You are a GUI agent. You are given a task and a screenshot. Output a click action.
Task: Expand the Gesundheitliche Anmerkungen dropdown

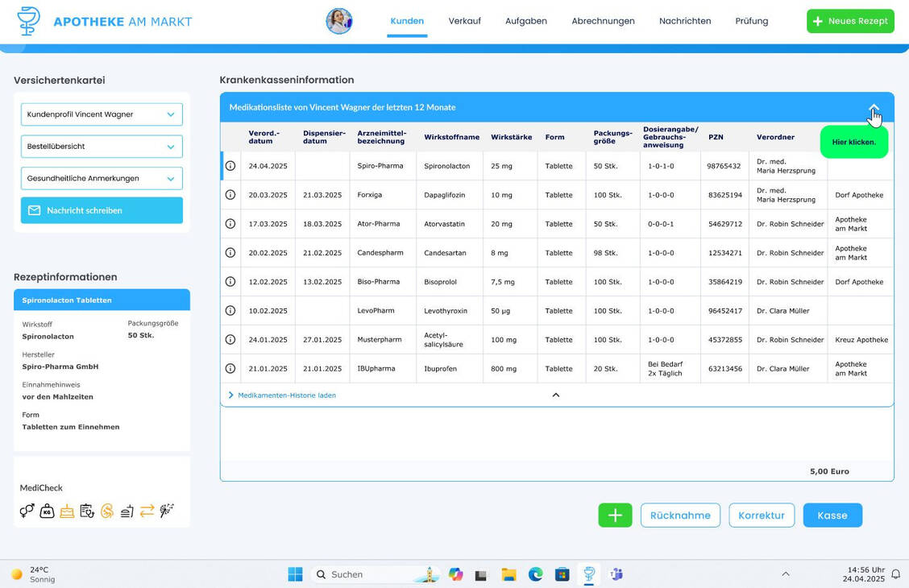[102, 179]
